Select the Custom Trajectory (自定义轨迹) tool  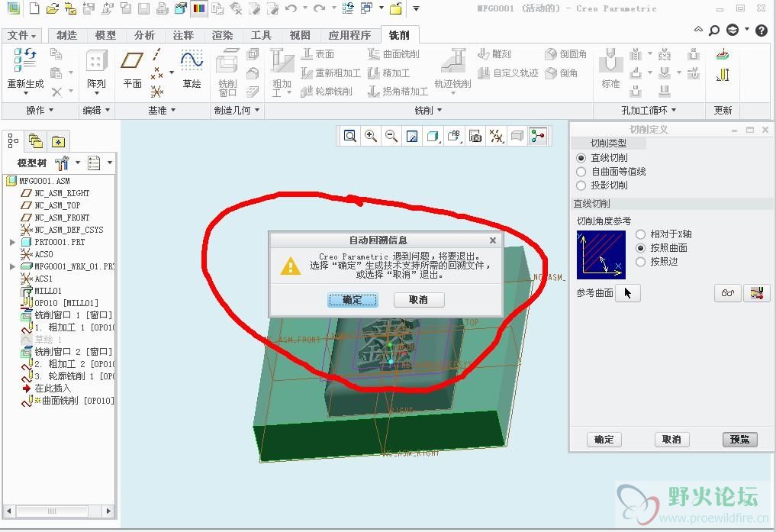pos(507,73)
